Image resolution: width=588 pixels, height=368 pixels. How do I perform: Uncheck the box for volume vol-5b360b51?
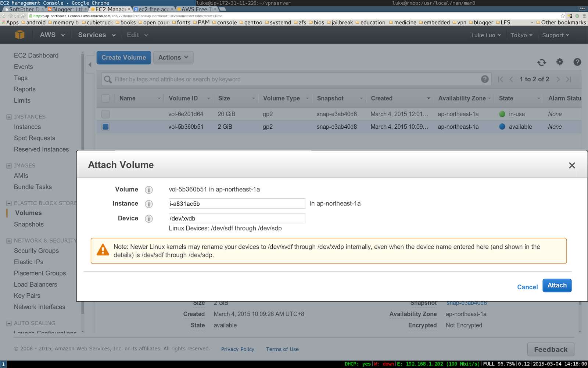(x=105, y=127)
